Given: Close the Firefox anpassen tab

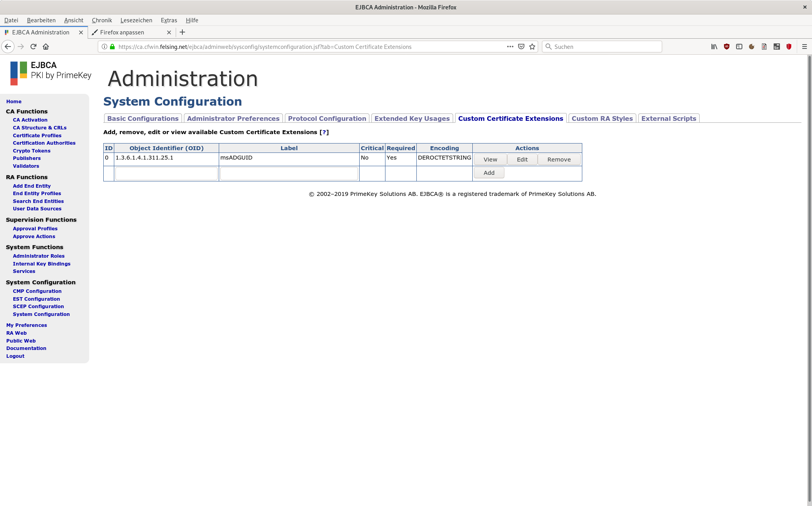Looking at the screenshot, I should tap(169, 32).
